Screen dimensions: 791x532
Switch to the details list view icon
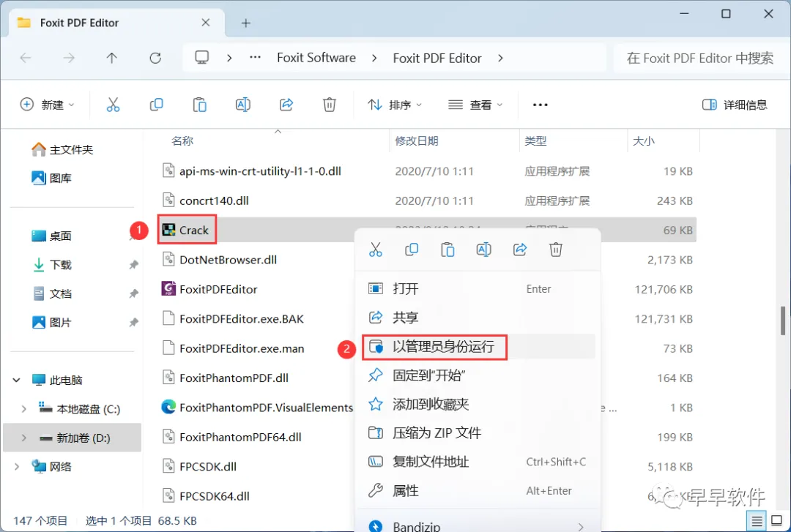757,521
